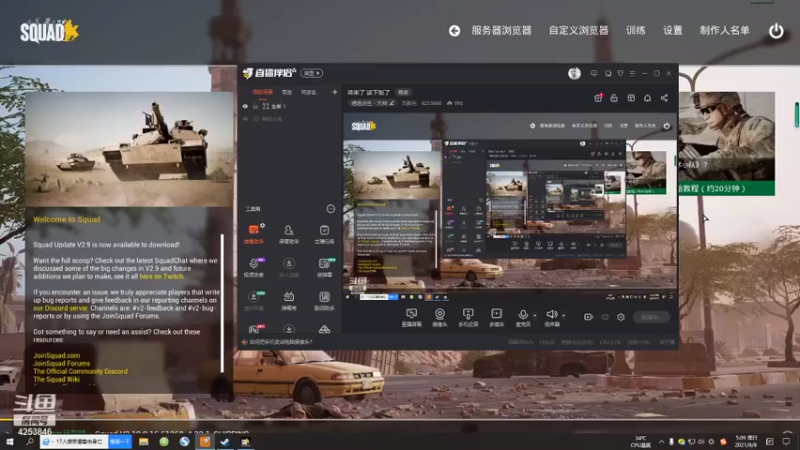800x450 pixels.
Task: Open the JoinSquad.com link
Action: (x=57, y=355)
